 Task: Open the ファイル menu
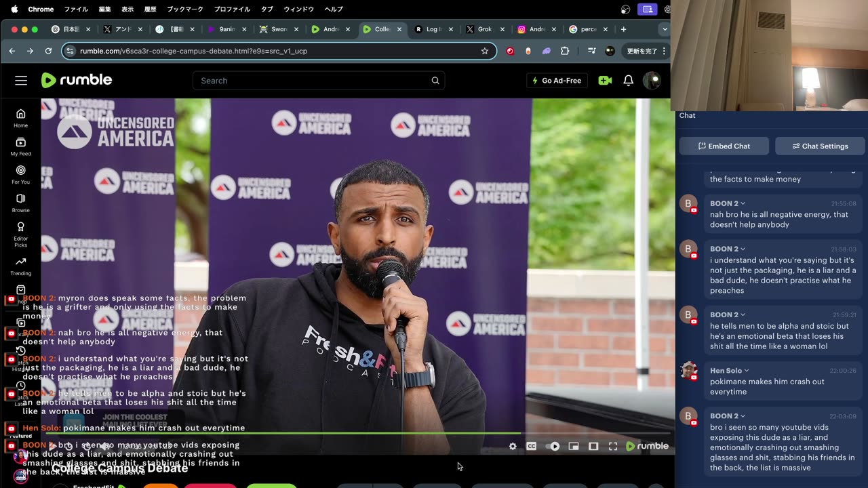pyautogui.click(x=76, y=9)
